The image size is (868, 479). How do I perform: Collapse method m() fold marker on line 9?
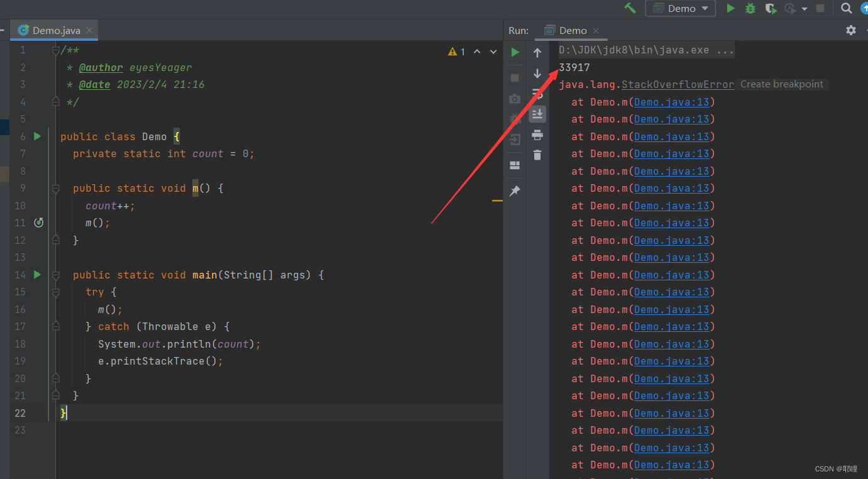[55, 188]
